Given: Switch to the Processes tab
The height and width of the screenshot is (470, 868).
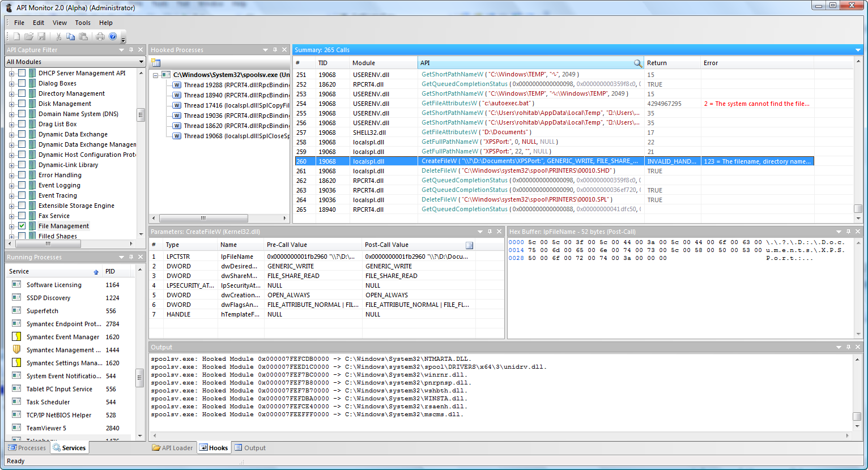Looking at the screenshot, I should pos(27,448).
